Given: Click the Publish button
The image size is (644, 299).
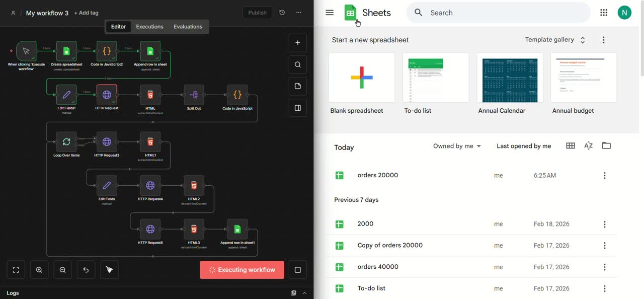Looking at the screenshot, I should [257, 13].
